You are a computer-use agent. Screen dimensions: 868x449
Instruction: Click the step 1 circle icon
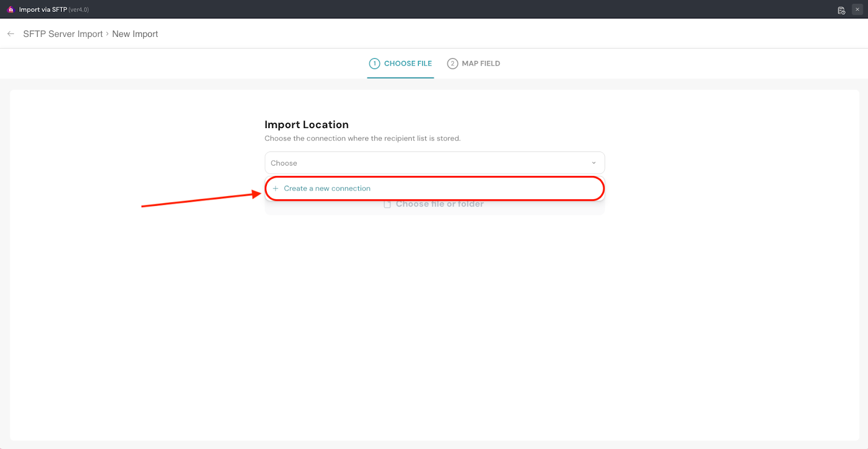[x=374, y=64]
